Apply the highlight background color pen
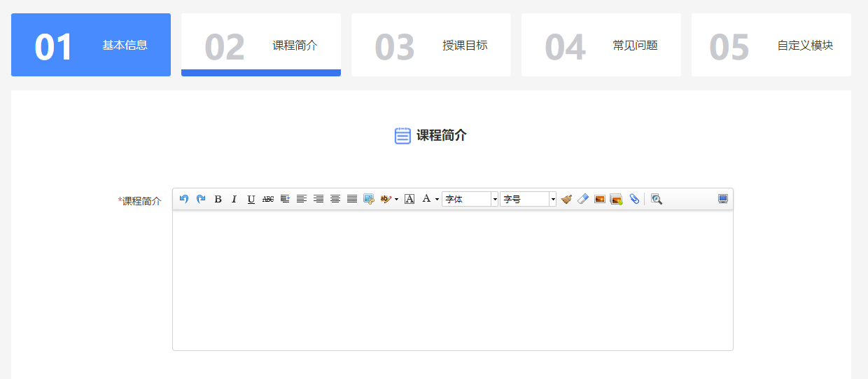The image size is (868, 379). (386, 199)
